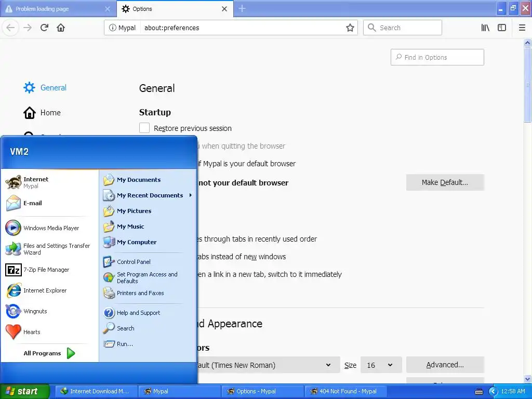The height and width of the screenshot is (399, 532).
Task: Switch to 404 Not Found - Mypal taskbar window
Action: [x=346, y=391]
